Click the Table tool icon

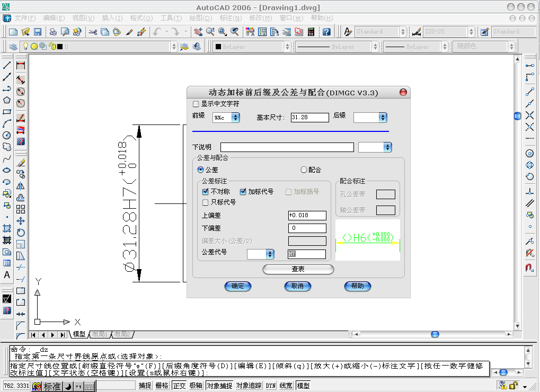click(x=6, y=263)
